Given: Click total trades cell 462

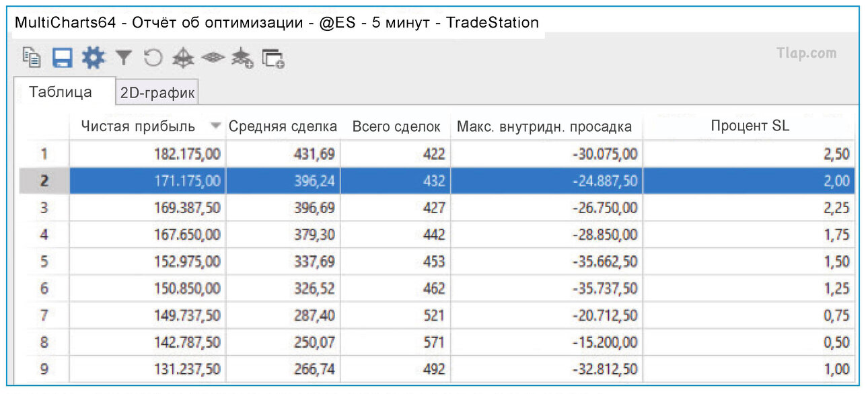Looking at the screenshot, I should pyautogui.click(x=396, y=288).
